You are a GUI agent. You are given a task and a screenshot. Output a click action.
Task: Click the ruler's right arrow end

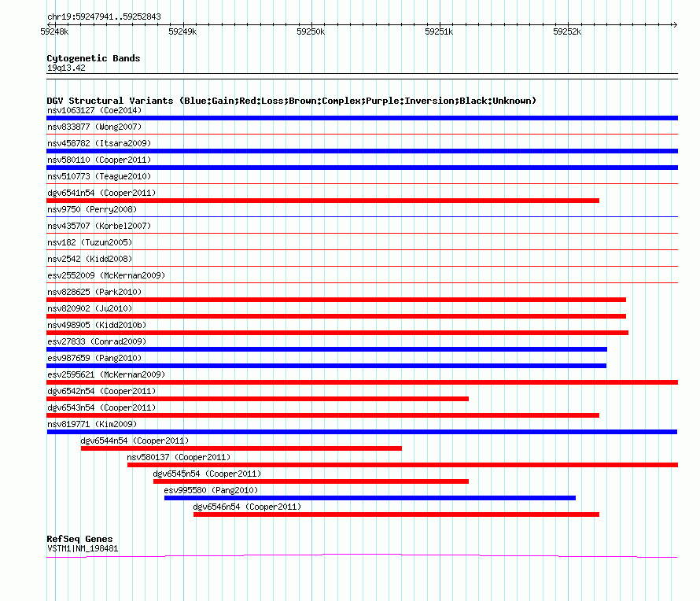(x=675, y=24)
